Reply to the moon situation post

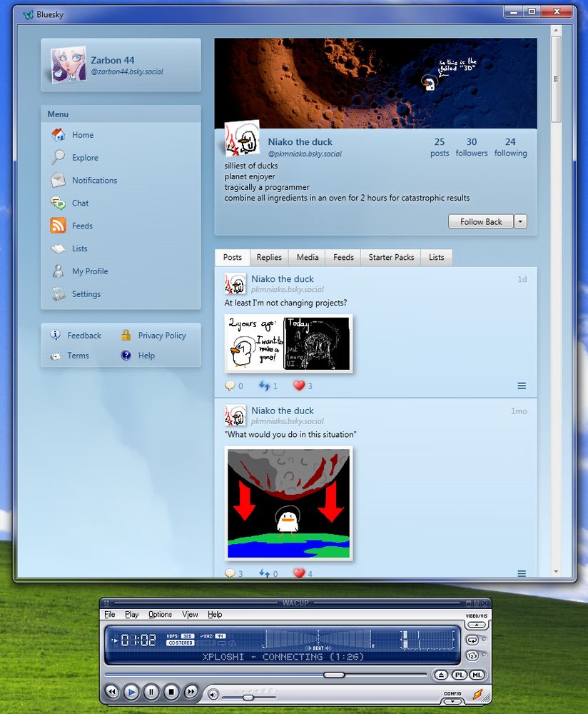tap(230, 573)
